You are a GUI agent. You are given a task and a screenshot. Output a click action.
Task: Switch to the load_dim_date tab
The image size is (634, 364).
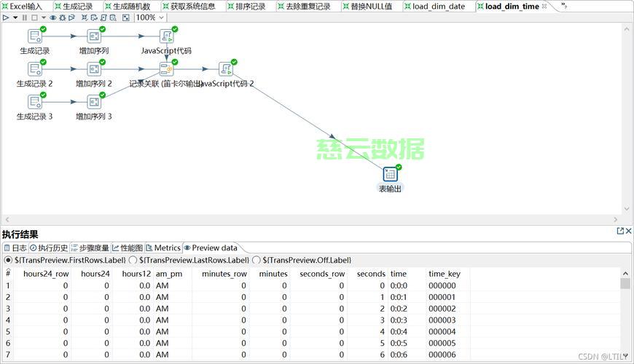[438, 7]
